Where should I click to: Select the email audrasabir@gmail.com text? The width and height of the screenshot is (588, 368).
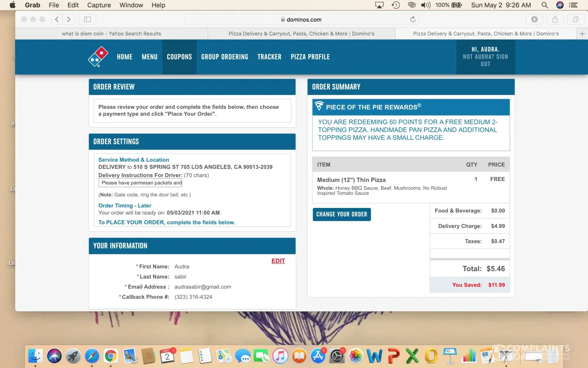[x=203, y=287]
